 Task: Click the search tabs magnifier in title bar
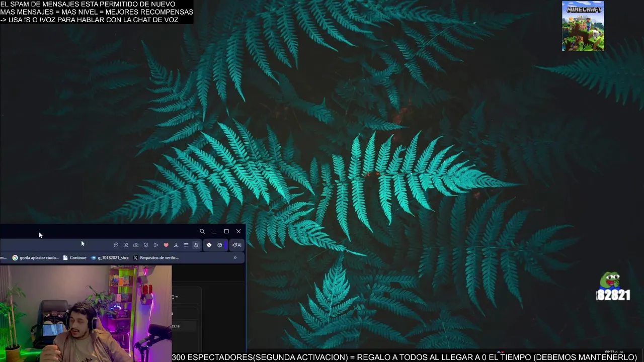point(202,231)
